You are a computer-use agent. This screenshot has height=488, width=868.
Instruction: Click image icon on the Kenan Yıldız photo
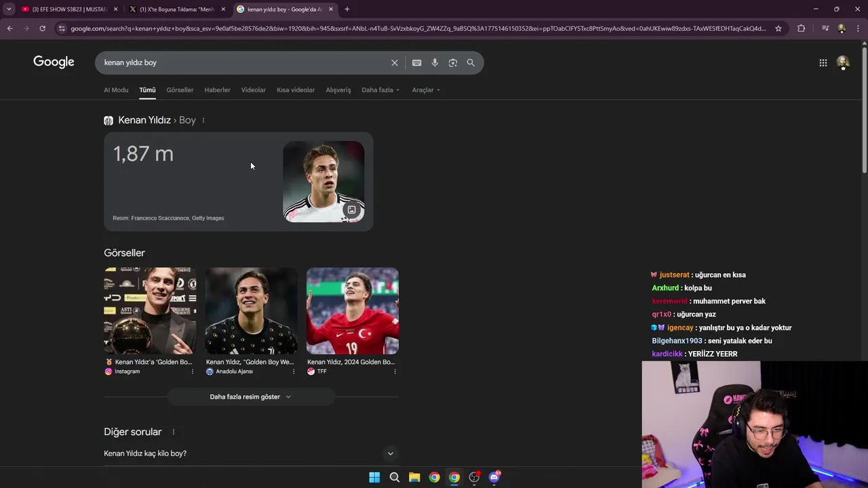pos(351,209)
